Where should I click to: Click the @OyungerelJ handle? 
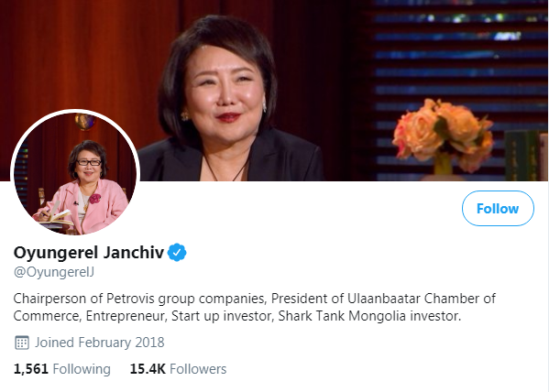[x=54, y=272]
